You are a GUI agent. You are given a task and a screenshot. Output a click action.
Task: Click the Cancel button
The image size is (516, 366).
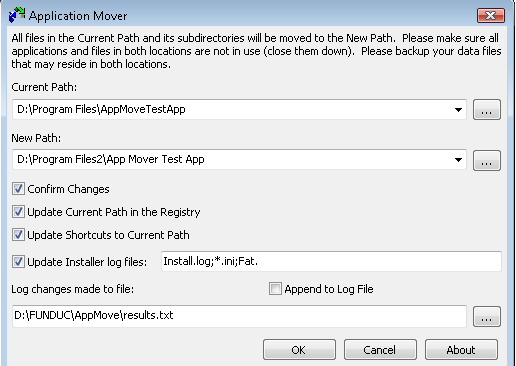(380, 350)
